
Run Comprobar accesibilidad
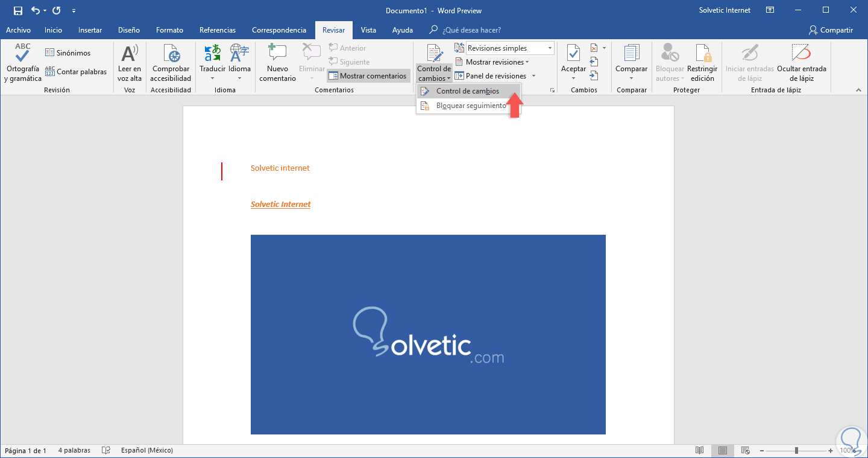pos(171,63)
